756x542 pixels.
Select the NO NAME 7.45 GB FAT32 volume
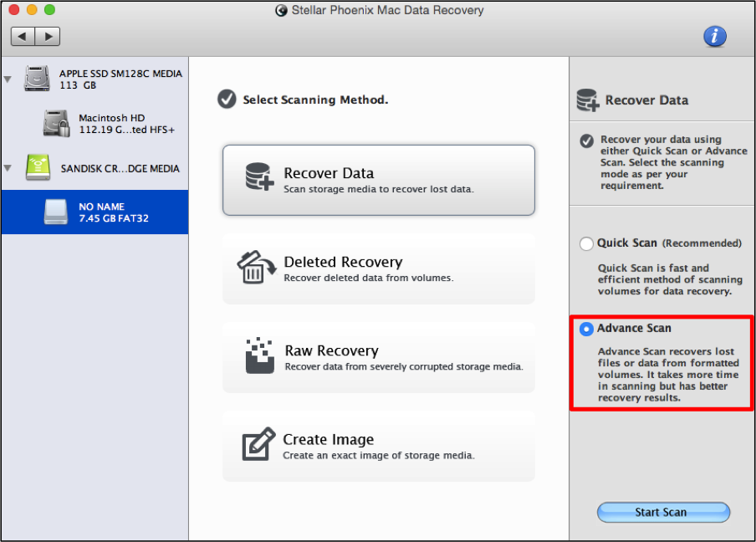pos(94,212)
